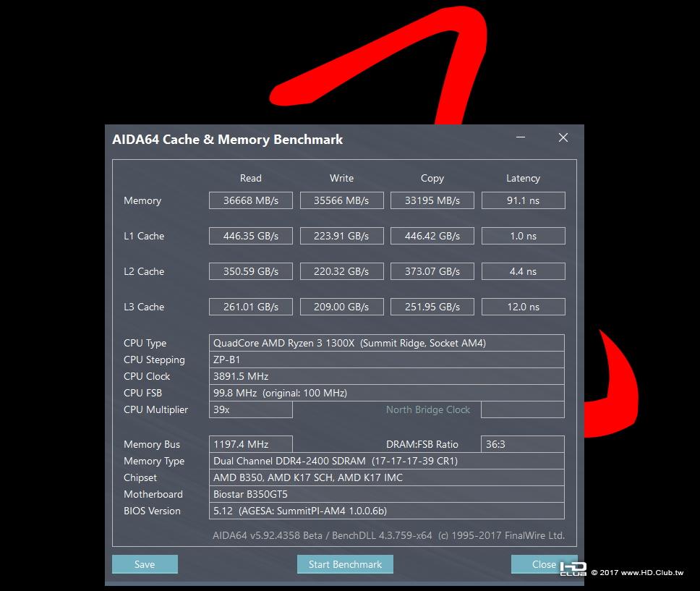The height and width of the screenshot is (591, 700).
Task: Minimize the AIDA64 benchmark window
Action: [x=521, y=137]
